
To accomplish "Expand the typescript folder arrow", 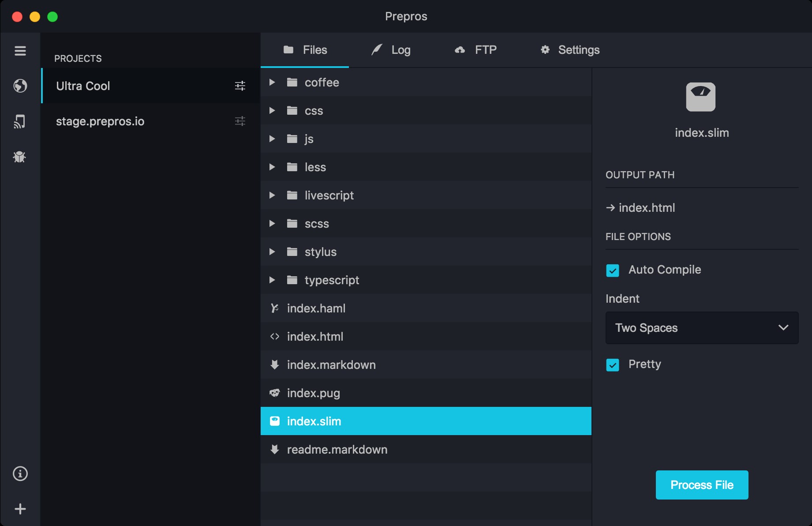I will (x=272, y=280).
